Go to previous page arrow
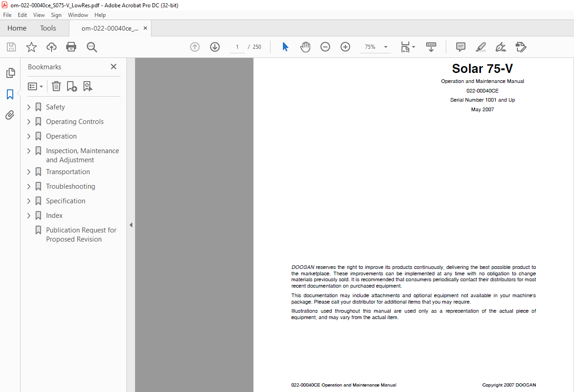 coord(195,47)
